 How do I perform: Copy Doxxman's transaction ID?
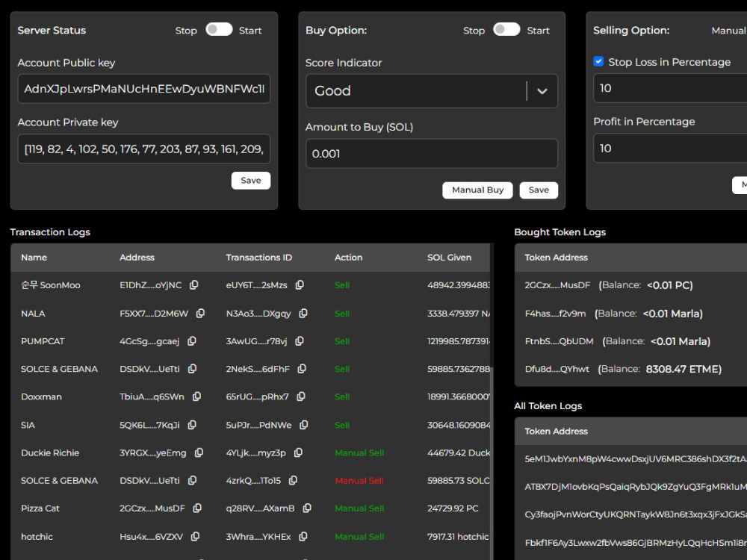[300, 396]
